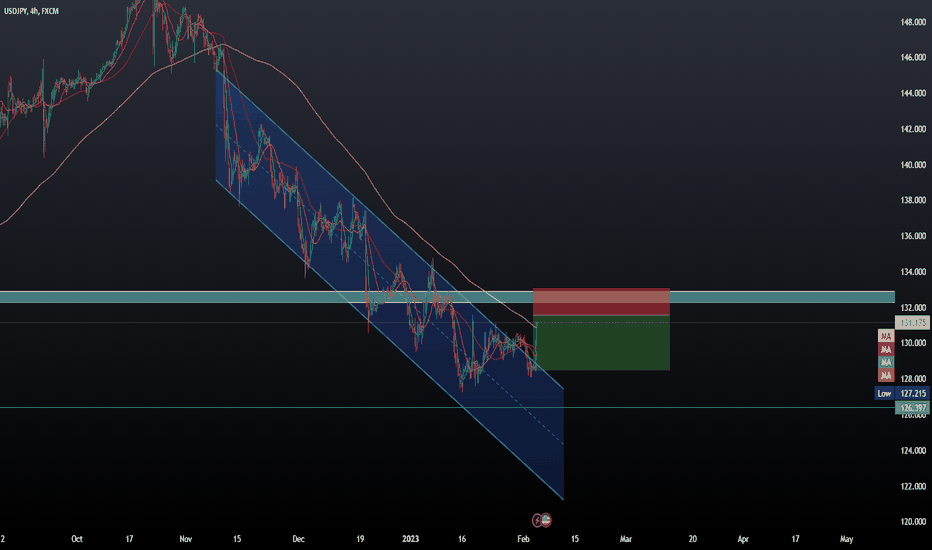Click the 124.000 price axis label
The height and width of the screenshot is (550, 932).
point(913,450)
